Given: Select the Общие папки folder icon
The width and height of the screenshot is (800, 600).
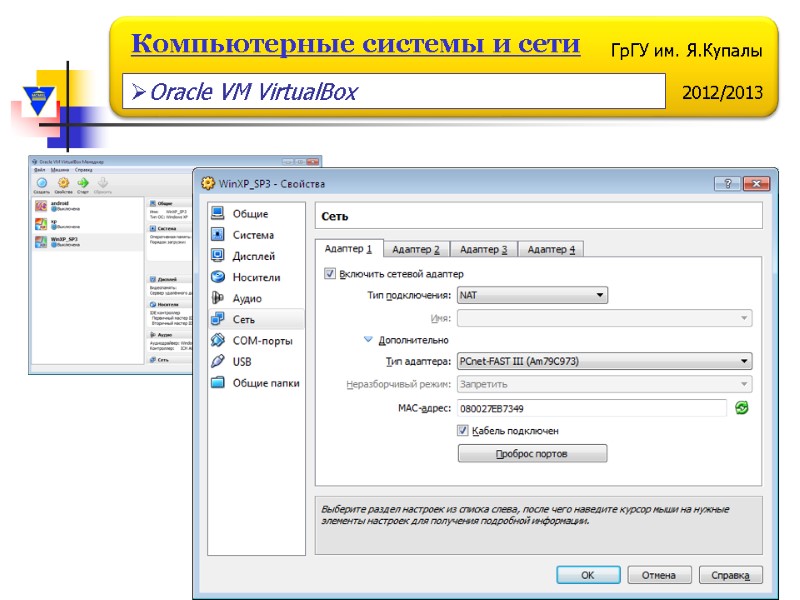Looking at the screenshot, I should [218, 382].
